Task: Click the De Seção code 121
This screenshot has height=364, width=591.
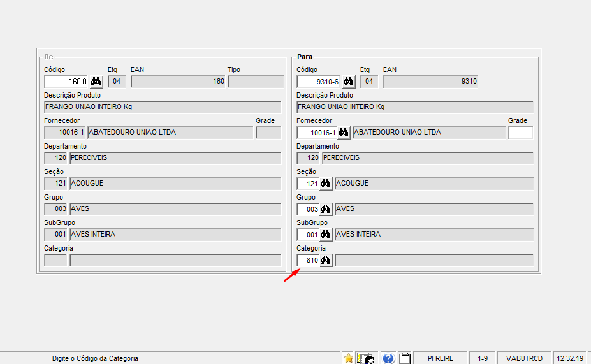Action: point(55,184)
